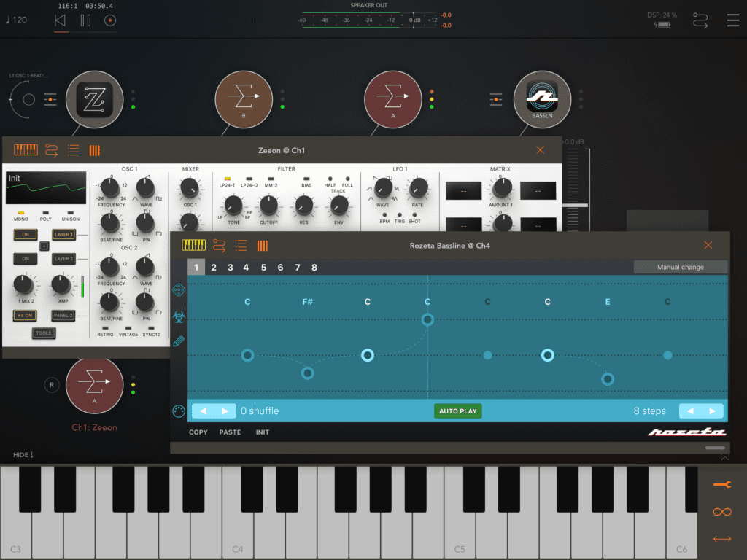
Task: Select the mixer B bus node
Action: point(244,99)
